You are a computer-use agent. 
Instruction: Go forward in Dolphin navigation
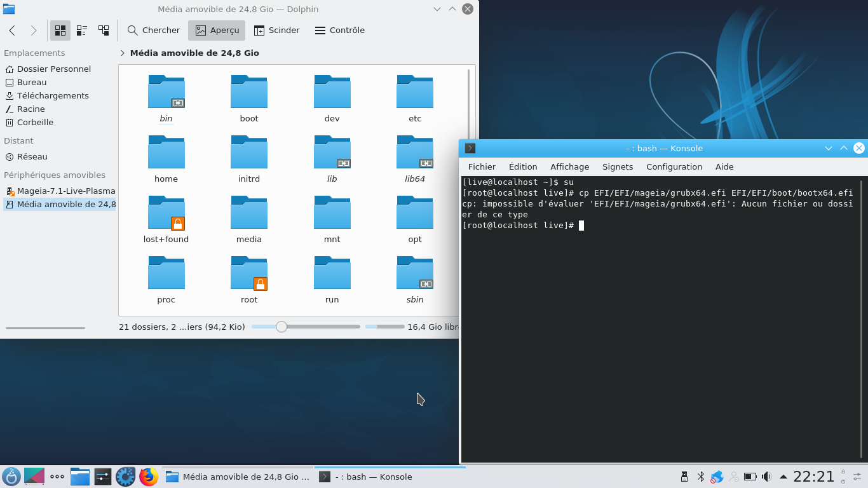[33, 30]
